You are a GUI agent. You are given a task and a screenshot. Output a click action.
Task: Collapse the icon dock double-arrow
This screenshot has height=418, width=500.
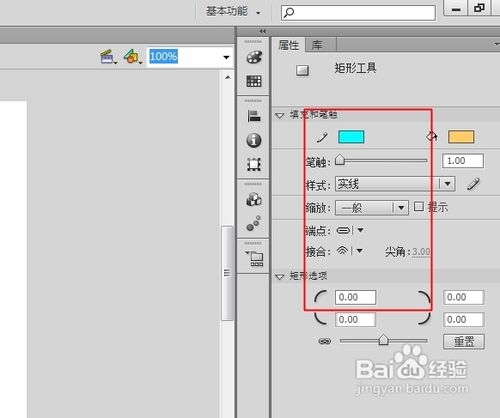263,31
